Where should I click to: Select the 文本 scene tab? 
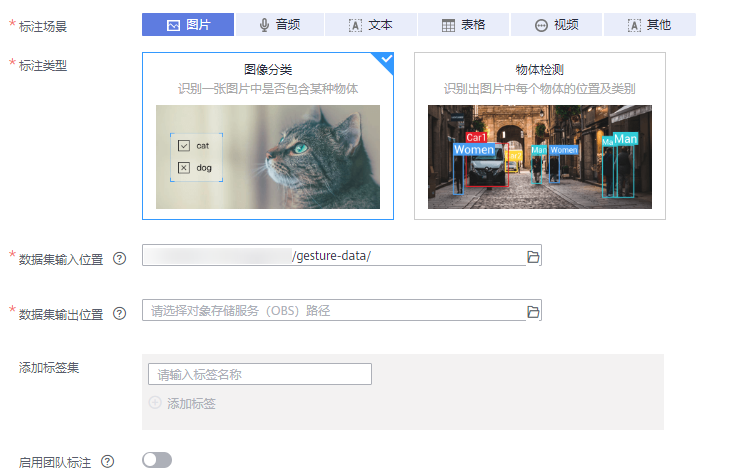[371, 25]
